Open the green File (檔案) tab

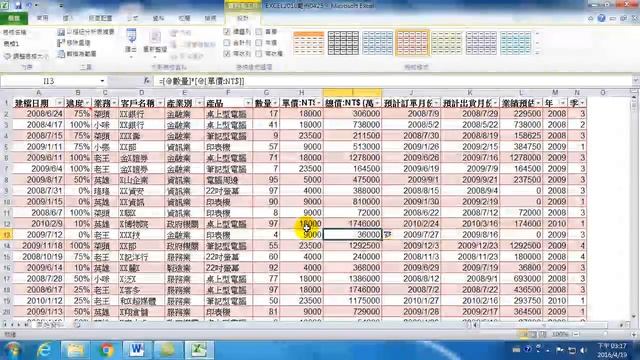point(14,18)
